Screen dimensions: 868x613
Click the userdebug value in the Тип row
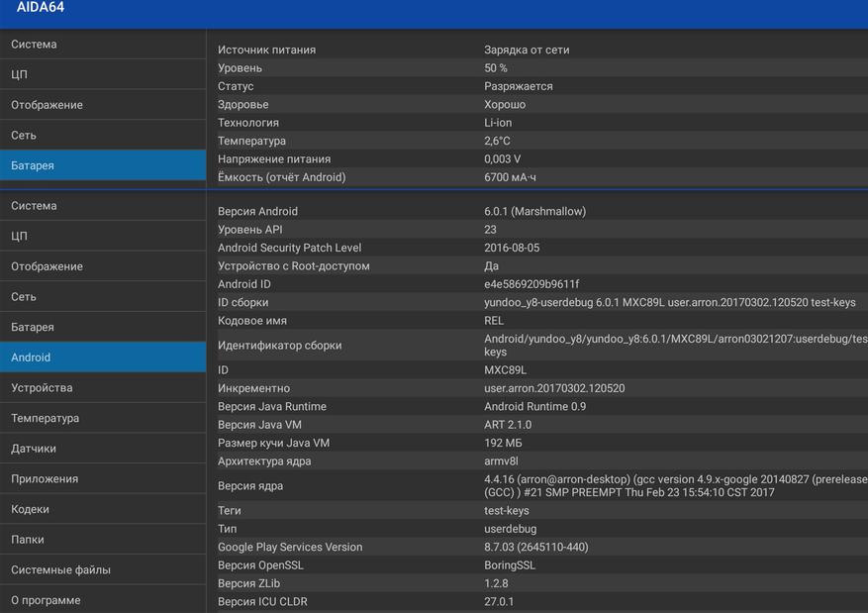pos(510,530)
